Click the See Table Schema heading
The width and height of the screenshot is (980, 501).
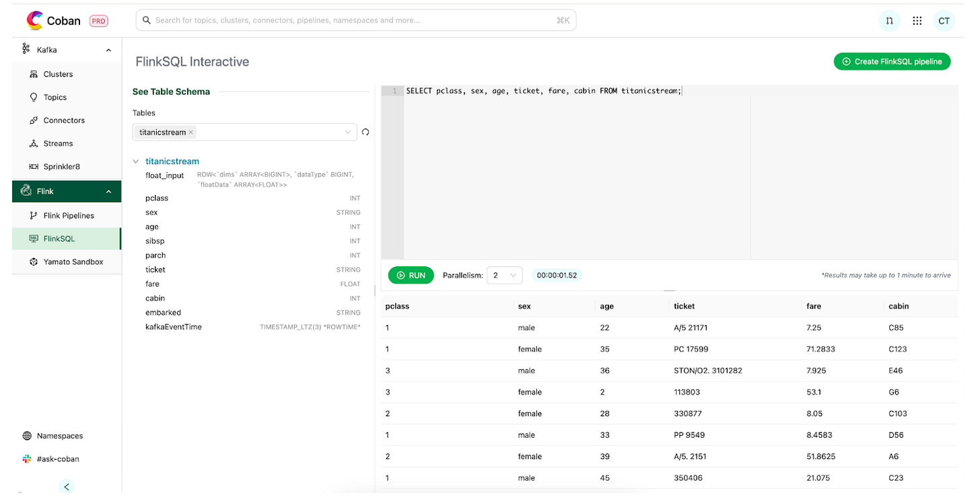point(171,91)
